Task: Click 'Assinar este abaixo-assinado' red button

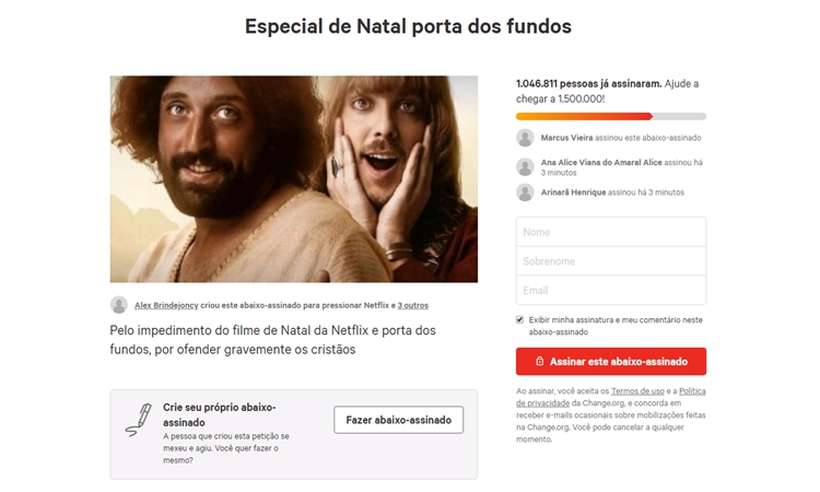Action: point(611,361)
